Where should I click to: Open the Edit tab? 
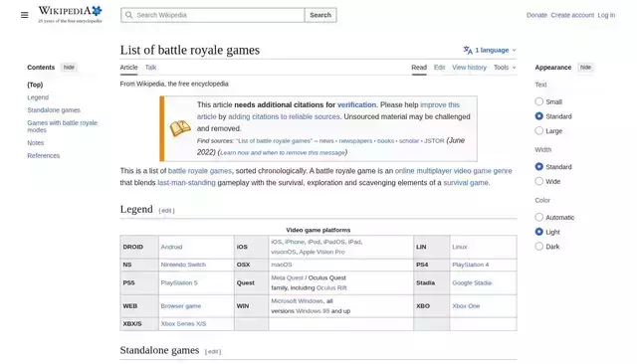[439, 68]
